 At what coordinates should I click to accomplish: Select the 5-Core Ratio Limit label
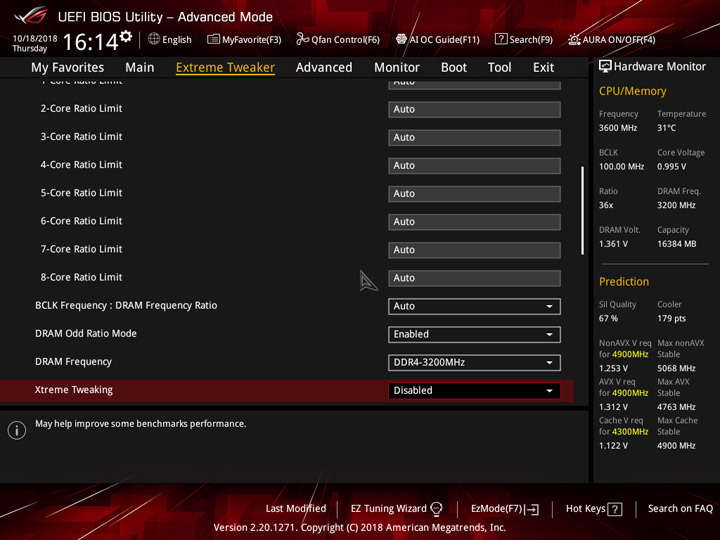pos(81,193)
